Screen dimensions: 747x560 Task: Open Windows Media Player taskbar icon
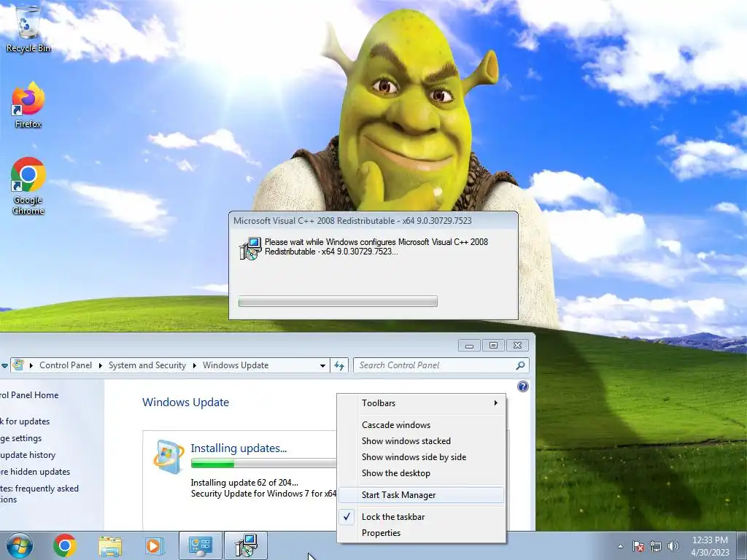pyautogui.click(x=155, y=545)
